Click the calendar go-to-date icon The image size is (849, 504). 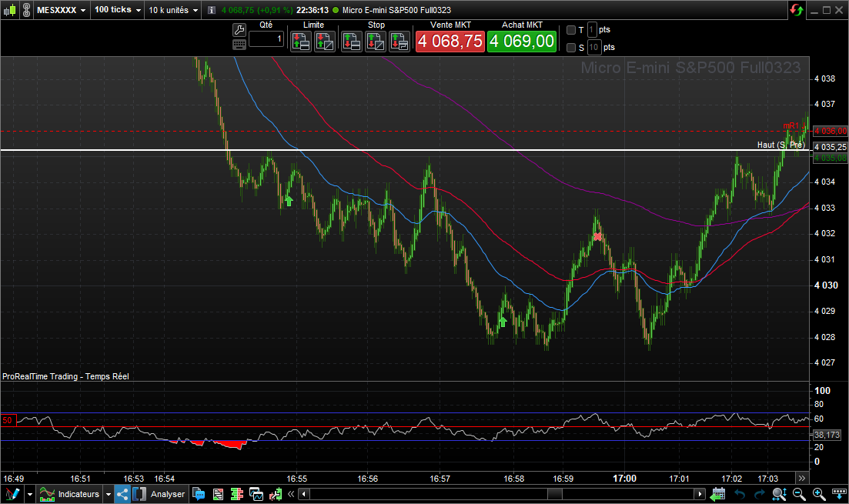718,494
